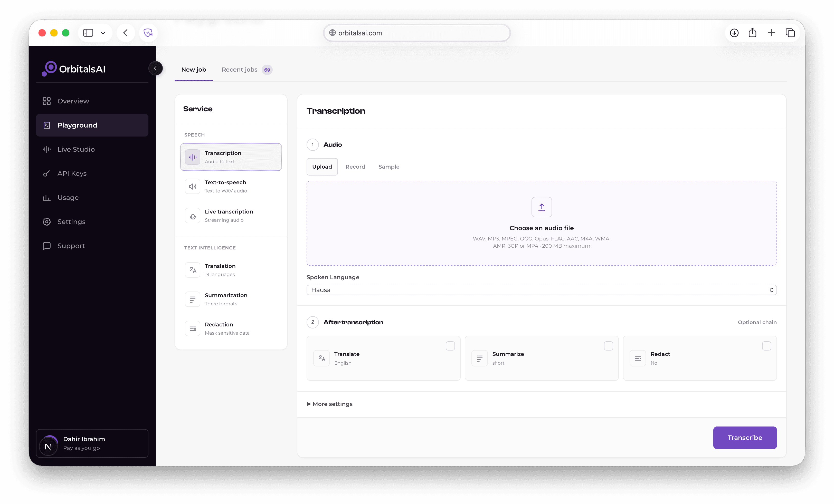Pick the Translation service icon
834x504 pixels.
coord(193,270)
